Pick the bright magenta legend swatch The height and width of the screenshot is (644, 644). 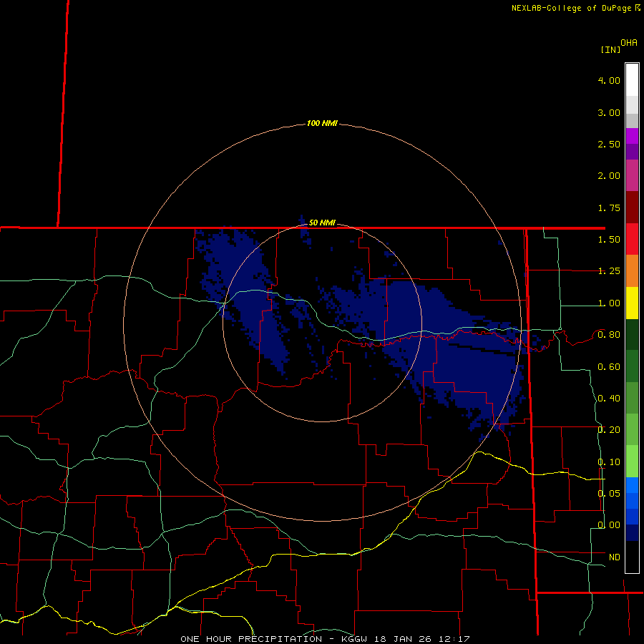pyautogui.click(x=632, y=136)
